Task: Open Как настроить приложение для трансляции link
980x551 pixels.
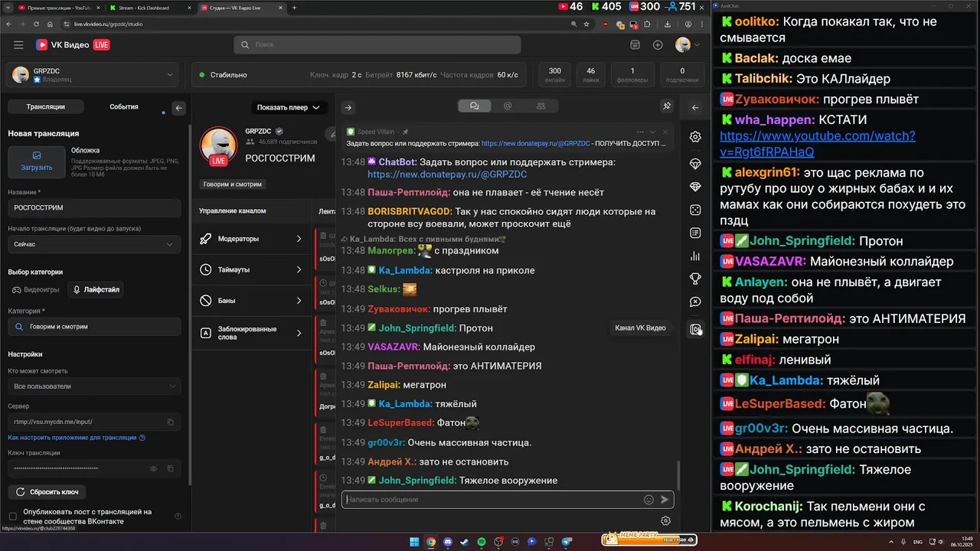Action: pyautogui.click(x=76, y=438)
